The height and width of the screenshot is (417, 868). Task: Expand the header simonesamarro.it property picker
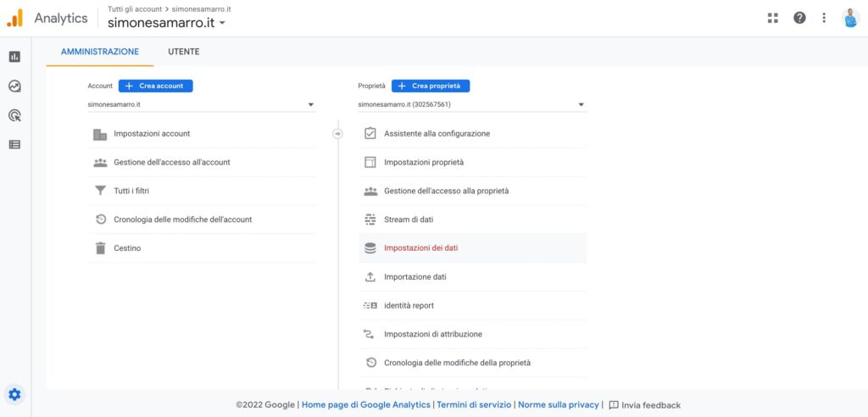click(x=167, y=23)
